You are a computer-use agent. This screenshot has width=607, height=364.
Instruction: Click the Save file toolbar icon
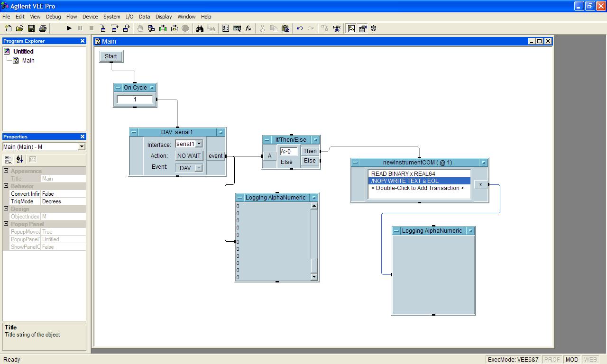[31, 28]
